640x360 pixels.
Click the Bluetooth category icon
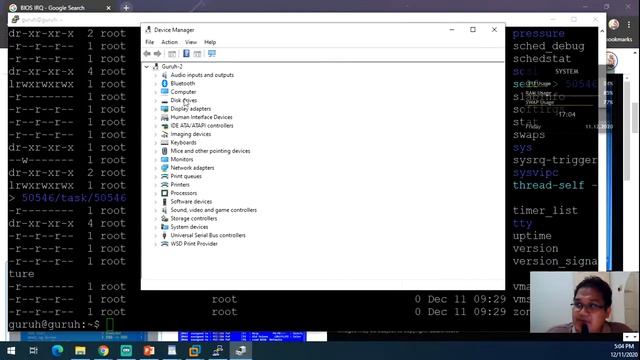pos(164,83)
